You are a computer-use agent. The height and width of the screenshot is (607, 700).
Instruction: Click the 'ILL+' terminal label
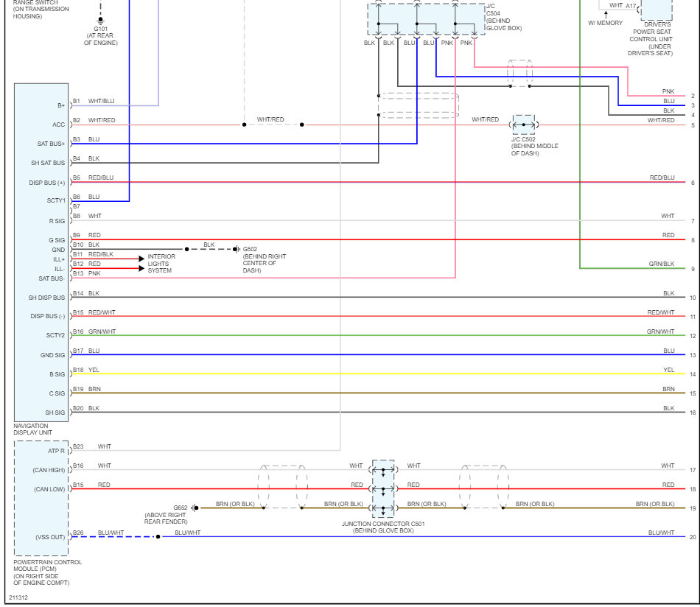click(x=59, y=259)
